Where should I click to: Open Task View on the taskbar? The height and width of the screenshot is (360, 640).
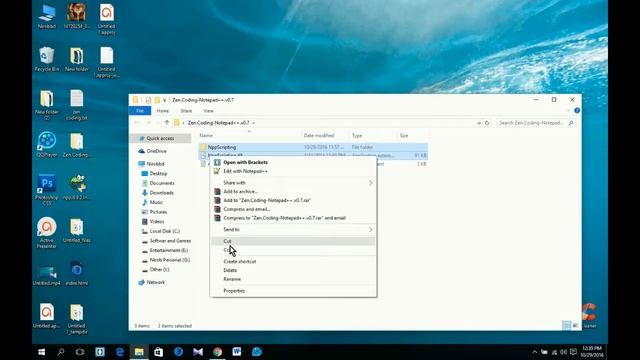pyautogui.click(x=80, y=352)
